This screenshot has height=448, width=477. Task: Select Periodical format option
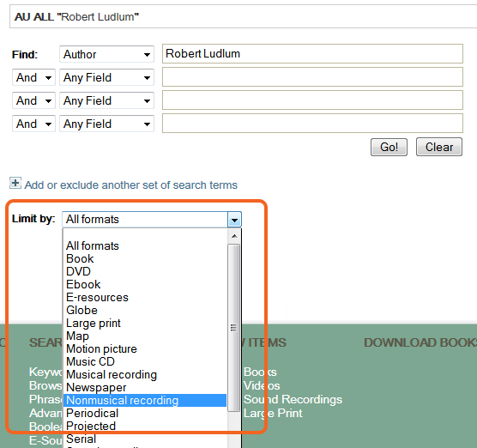click(x=145, y=413)
